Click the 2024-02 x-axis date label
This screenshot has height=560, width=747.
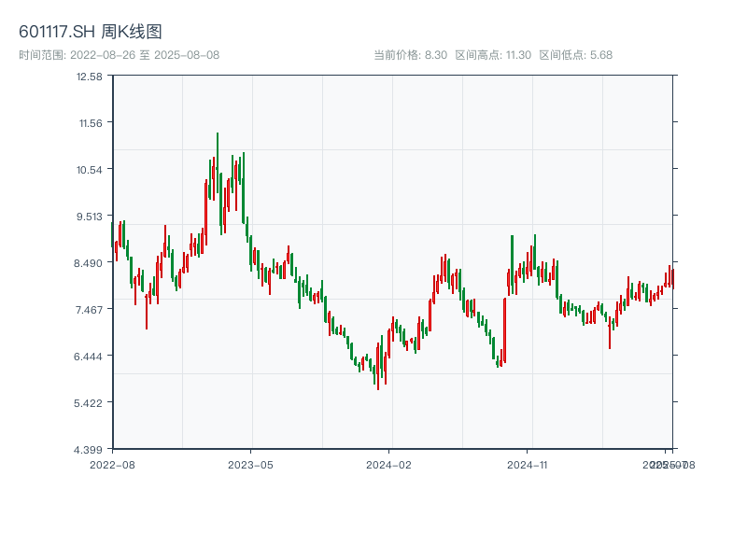click(389, 464)
